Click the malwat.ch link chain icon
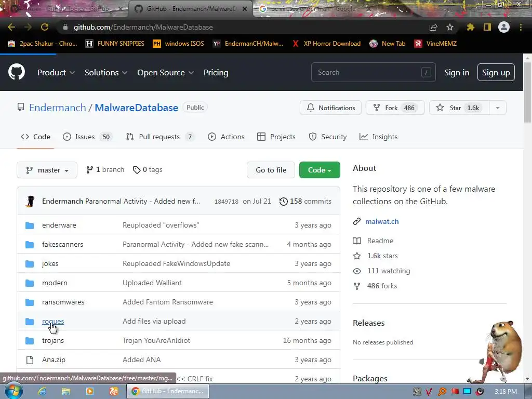This screenshot has height=399, width=532. (x=356, y=221)
